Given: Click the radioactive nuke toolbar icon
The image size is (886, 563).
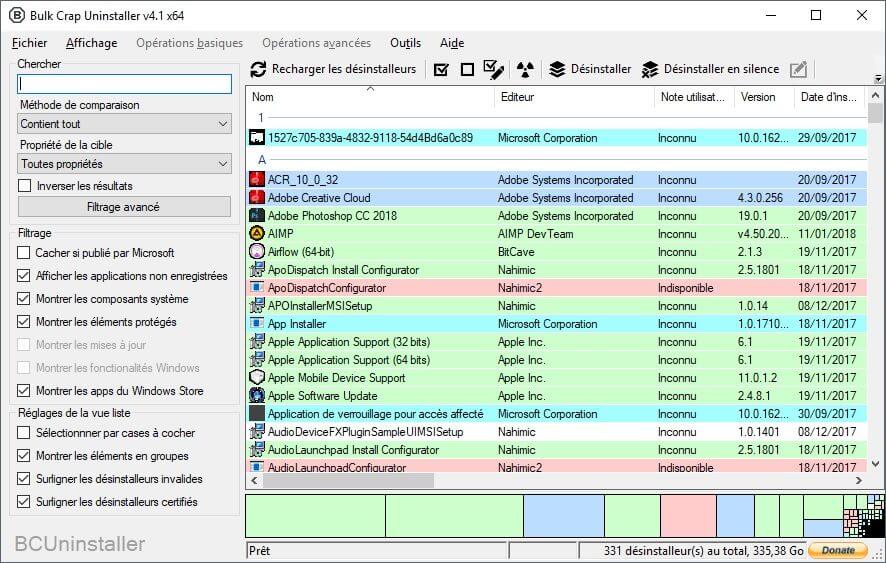Looking at the screenshot, I should [525, 70].
